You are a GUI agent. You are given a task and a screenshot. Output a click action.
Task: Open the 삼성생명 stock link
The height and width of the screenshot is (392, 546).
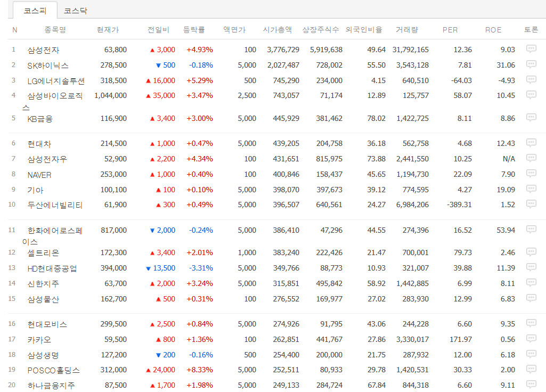pos(43,355)
